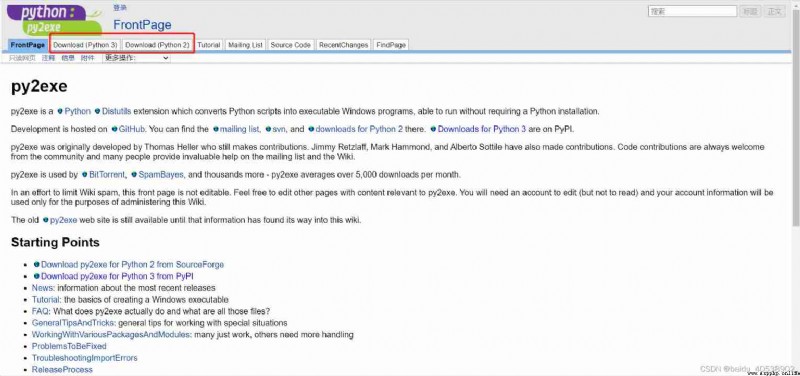Click the 注释 link in edit bar
This screenshot has width=800, height=376.
click(48, 58)
